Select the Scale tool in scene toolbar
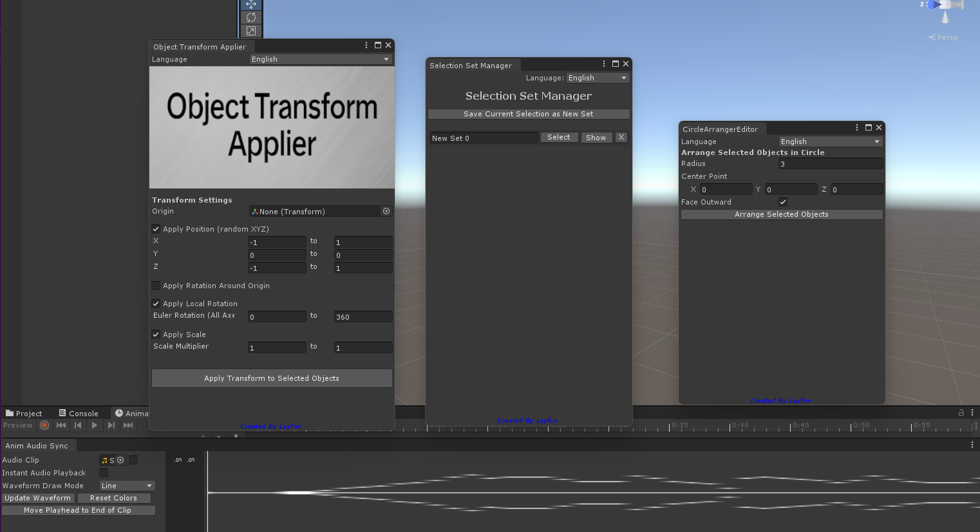This screenshot has height=532, width=980. point(251,31)
